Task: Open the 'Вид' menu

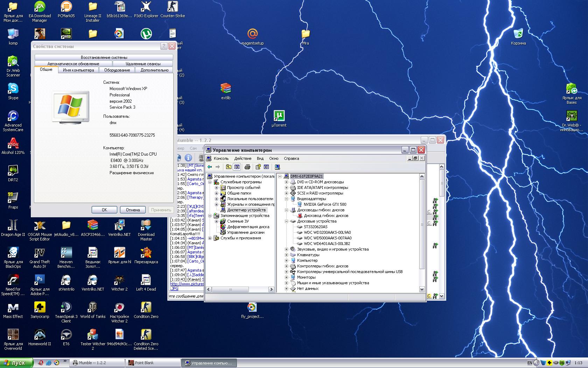Action: (260, 158)
